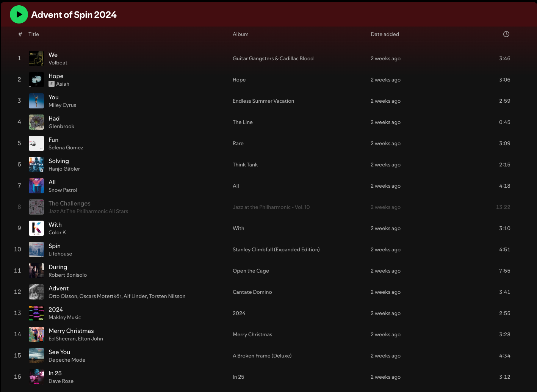Select track title In 25
This screenshot has height=392, width=537.
[55, 373]
